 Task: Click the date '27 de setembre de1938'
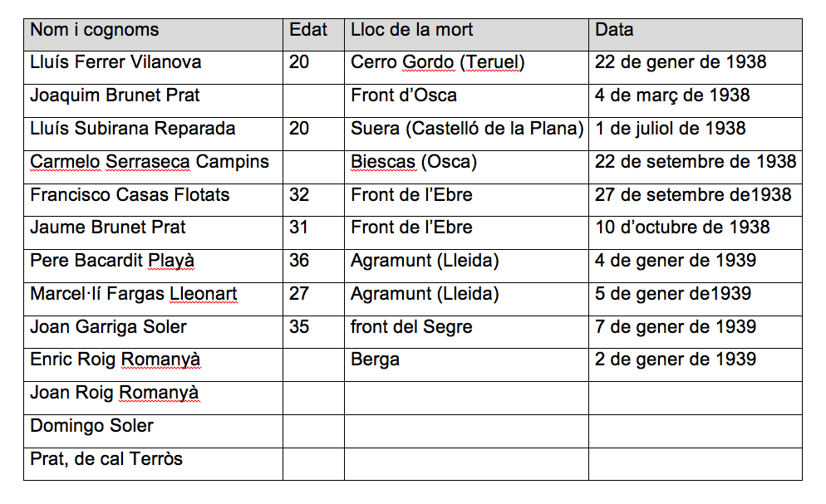(693, 194)
